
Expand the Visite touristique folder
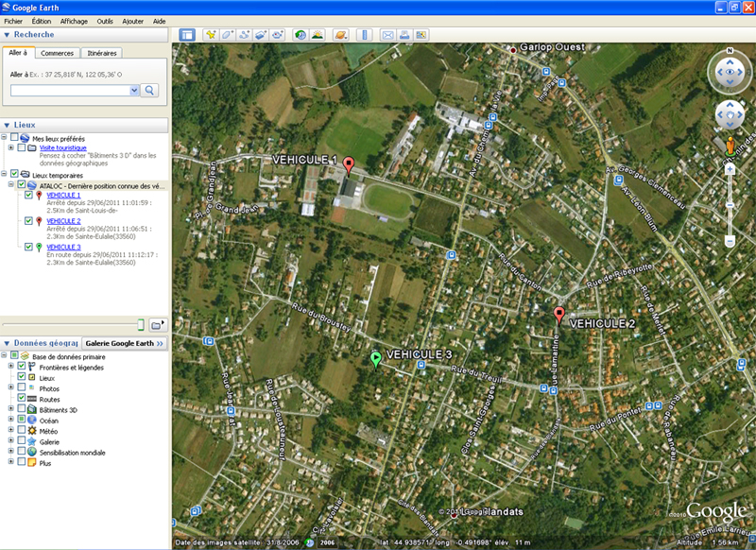click(x=11, y=147)
